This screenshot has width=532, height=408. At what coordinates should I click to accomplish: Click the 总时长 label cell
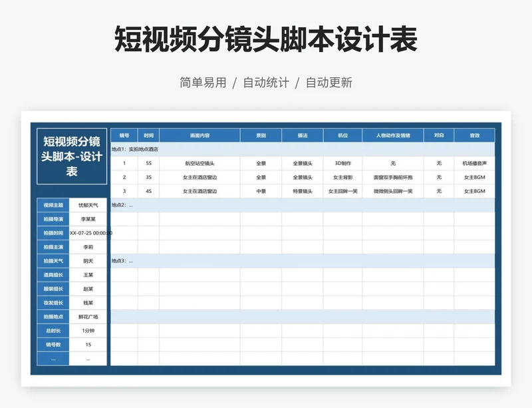pos(53,330)
